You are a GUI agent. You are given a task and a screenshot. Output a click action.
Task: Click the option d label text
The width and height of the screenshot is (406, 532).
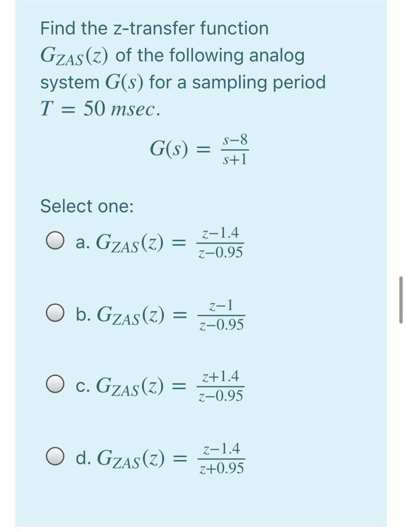[x=82, y=458]
